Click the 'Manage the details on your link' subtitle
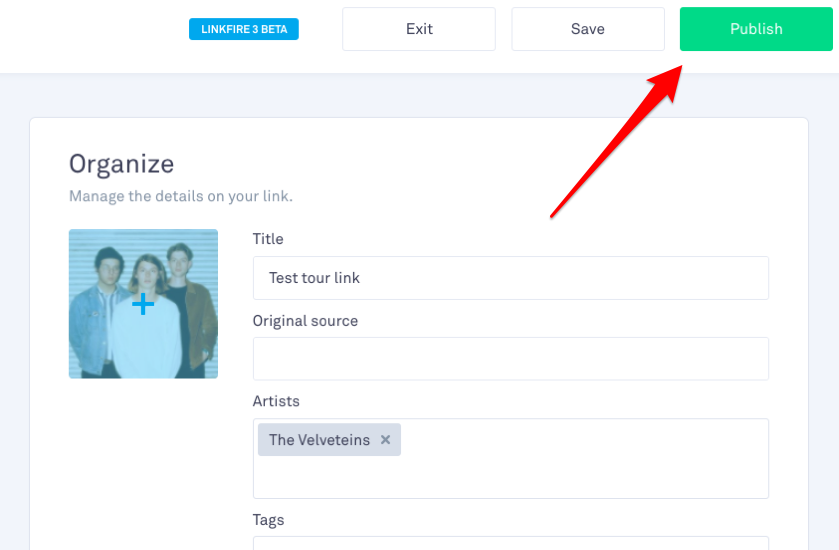Viewport: 839px width, 550px height. point(181,196)
